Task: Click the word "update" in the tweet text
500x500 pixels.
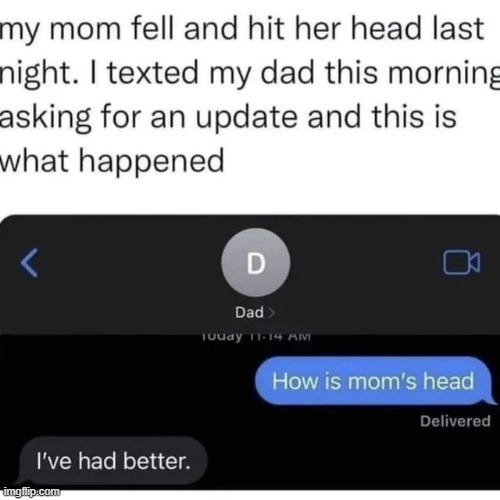Action: [246, 118]
